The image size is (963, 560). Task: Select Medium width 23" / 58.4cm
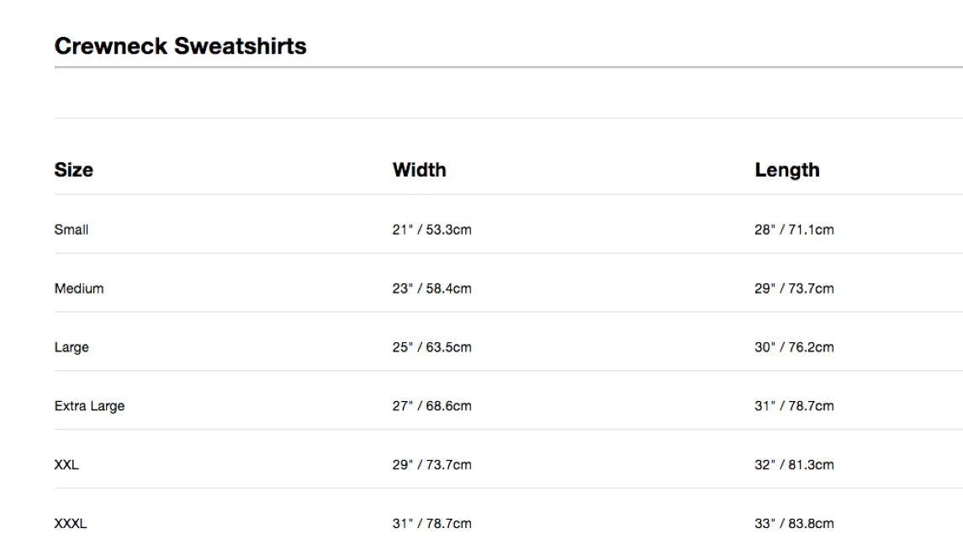pyautogui.click(x=432, y=288)
